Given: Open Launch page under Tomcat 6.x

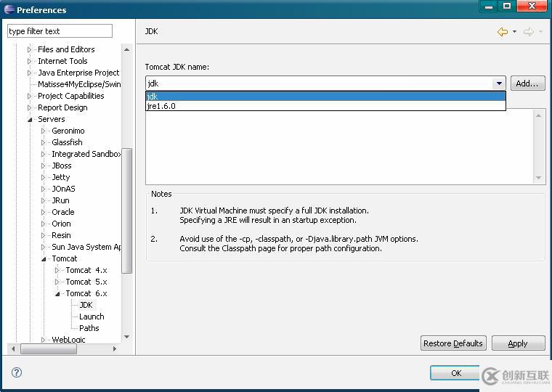Looking at the screenshot, I should pos(92,317).
